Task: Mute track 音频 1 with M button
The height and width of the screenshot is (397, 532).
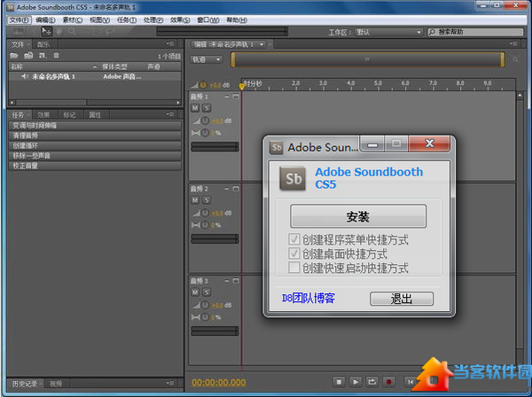Action: pyautogui.click(x=195, y=107)
